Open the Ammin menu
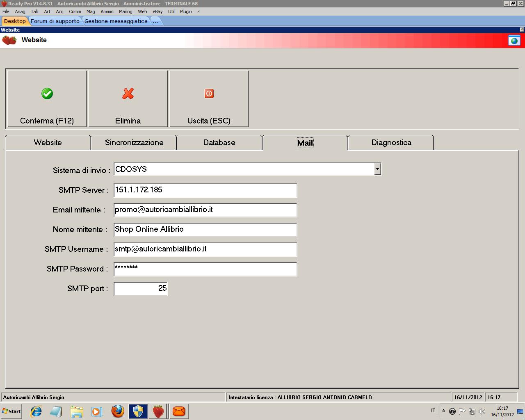 coord(107,11)
